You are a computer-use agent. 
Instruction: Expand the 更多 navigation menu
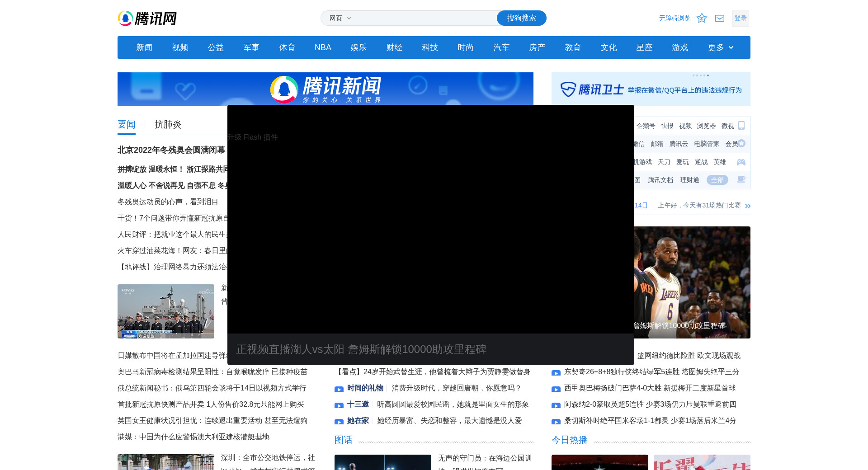(720, 47)
